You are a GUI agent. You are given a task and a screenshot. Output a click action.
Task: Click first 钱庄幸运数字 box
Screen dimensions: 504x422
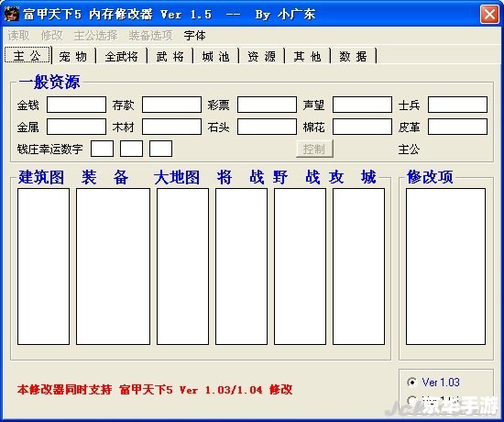102,149
